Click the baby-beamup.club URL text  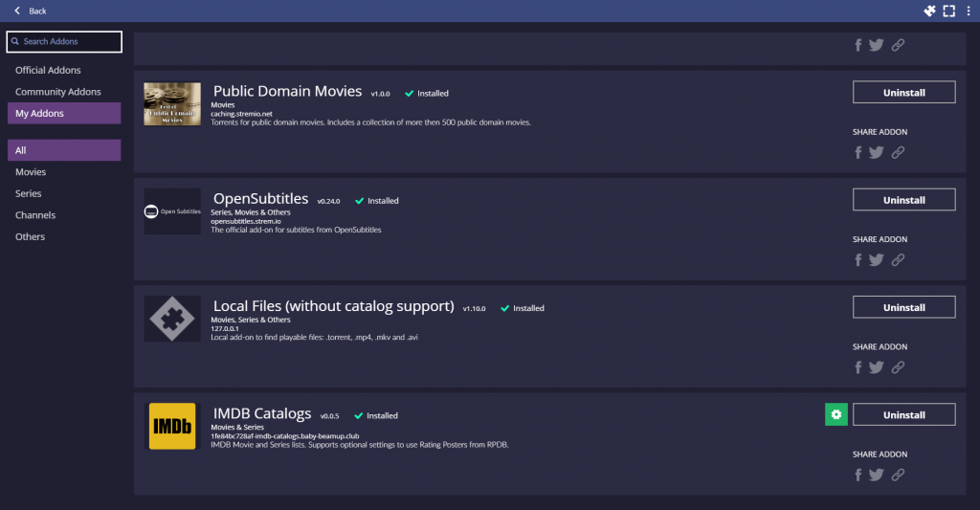pos(285,436)
